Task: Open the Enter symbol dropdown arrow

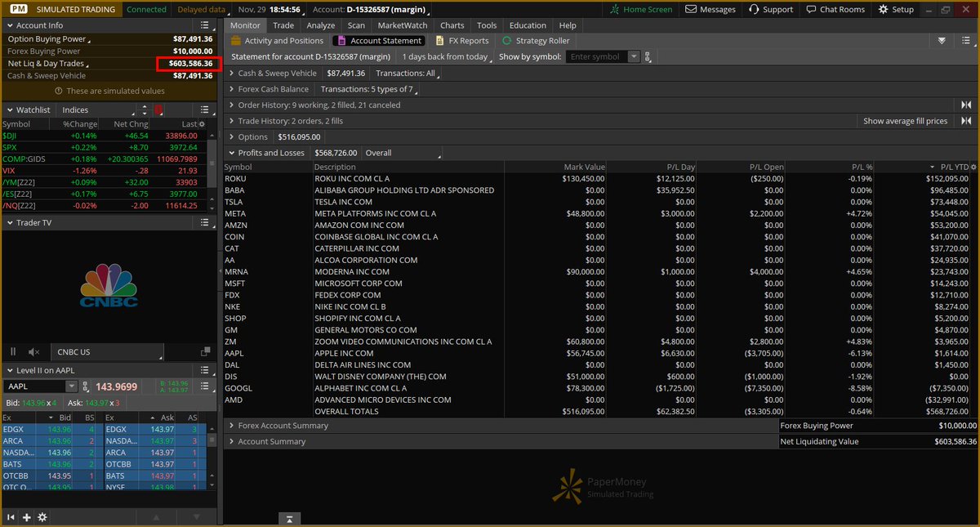Action: pyautogui.click(x=635, y=56)
